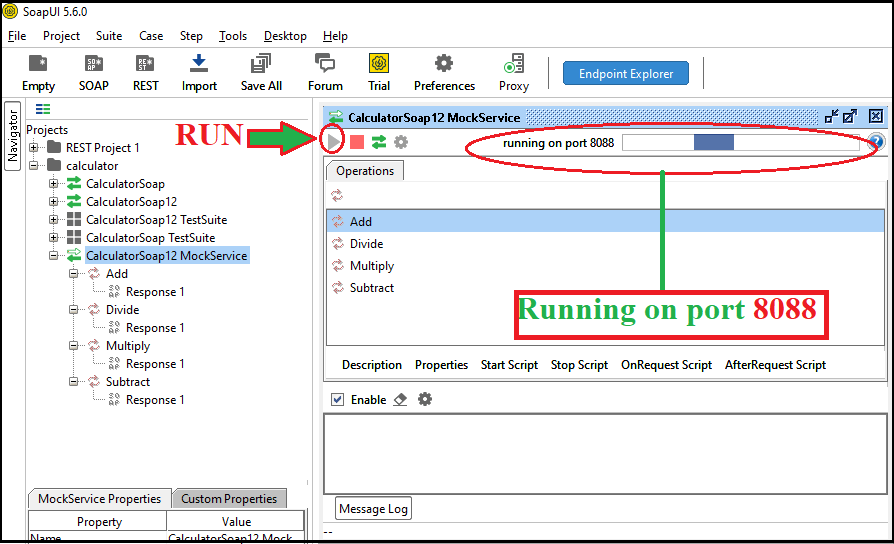Click the Navigator side tab
The width and height of the screenshot is (894, 544).
coord(13,136)
